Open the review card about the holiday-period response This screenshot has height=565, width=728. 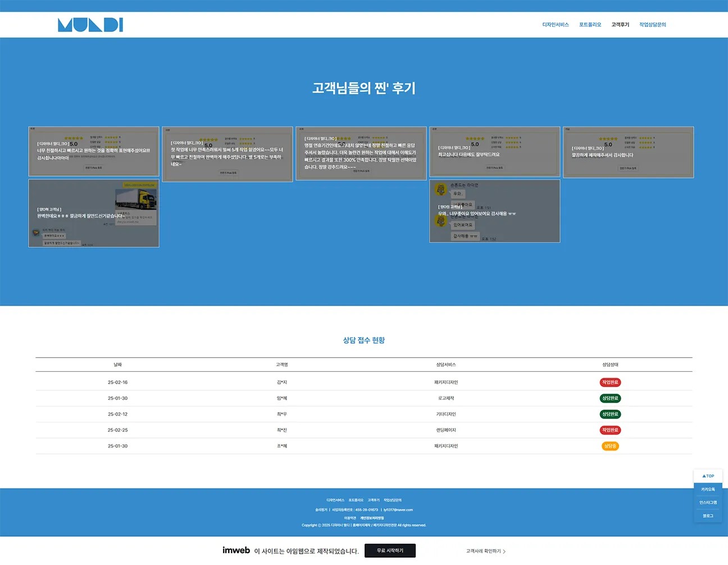click(x=361, y=153)
